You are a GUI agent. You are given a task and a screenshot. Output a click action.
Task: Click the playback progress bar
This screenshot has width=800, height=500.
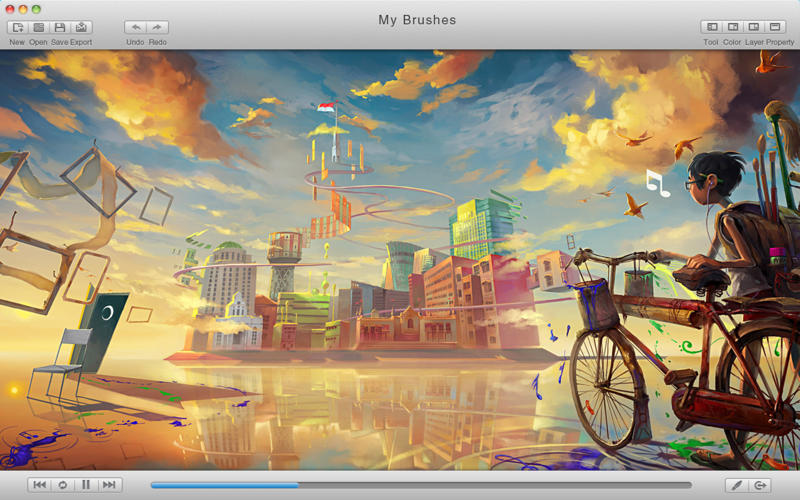[x=420, y=485]
